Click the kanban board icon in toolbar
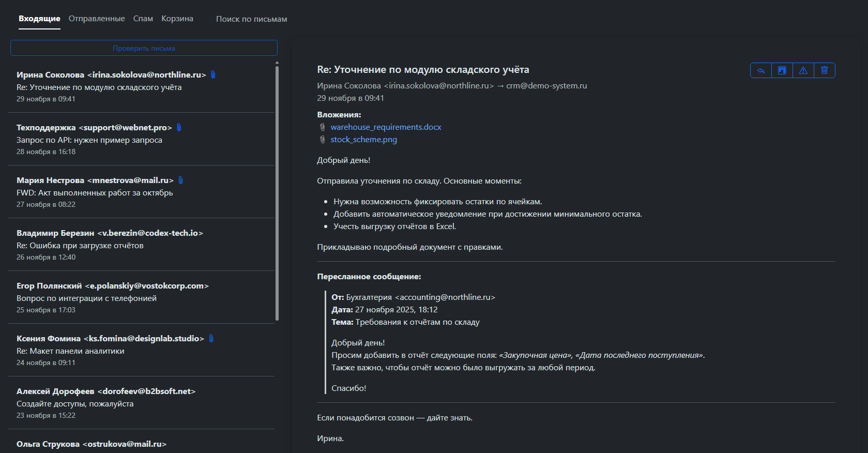The image size is (868, 453). click(x=782, y=70)
